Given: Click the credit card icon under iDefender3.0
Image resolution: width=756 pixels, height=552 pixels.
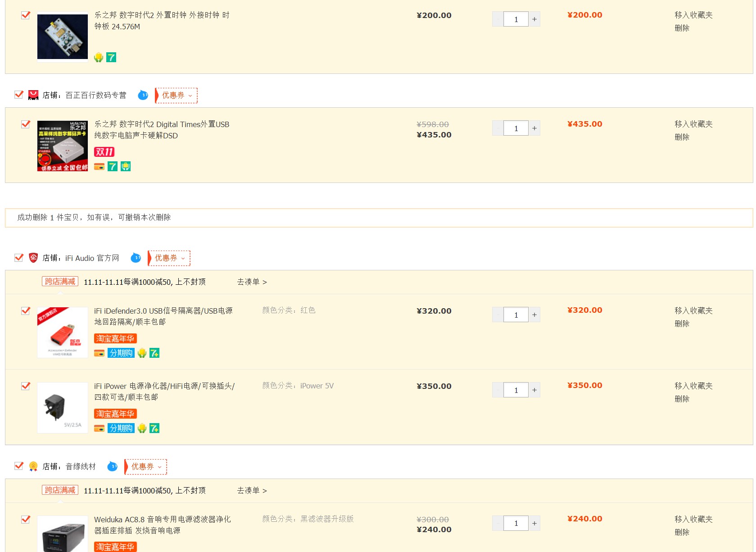Looking at the screenshot, I should click(99, 353).
